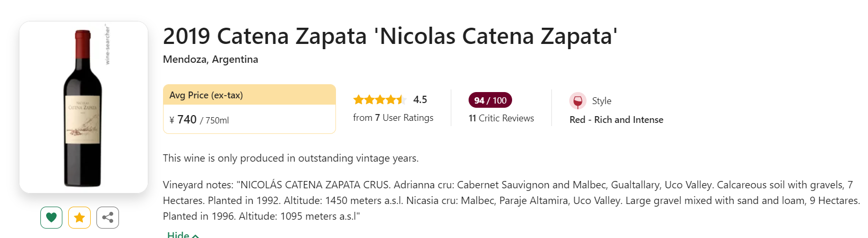
Task: Click the 2019 Catena Zapata wine title
Action: click(x=390, y=36)
